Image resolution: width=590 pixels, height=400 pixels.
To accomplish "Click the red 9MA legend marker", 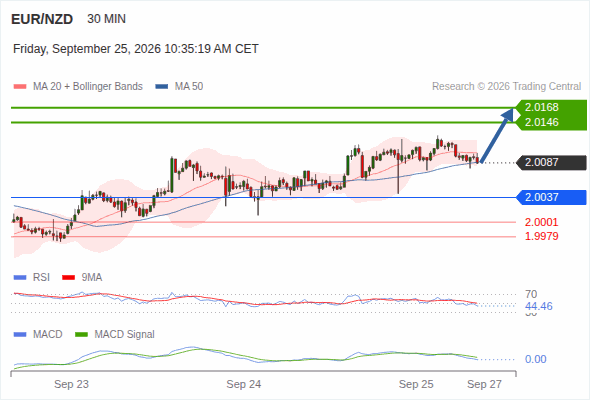I will 68,278.
